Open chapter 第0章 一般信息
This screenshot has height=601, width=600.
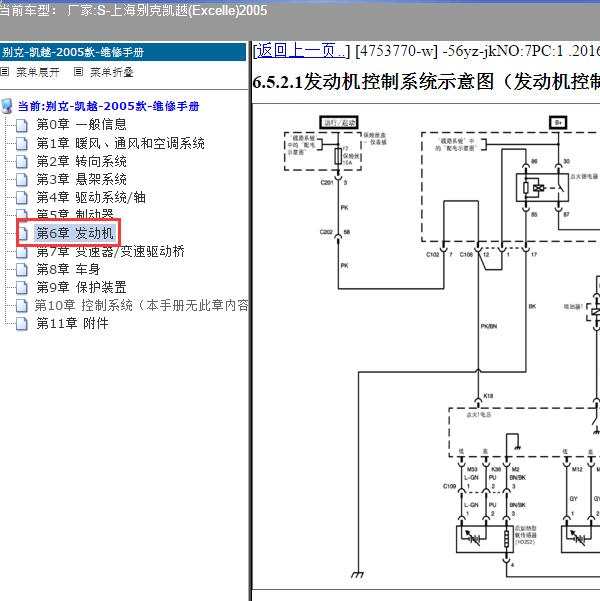[x=81, y=124]
